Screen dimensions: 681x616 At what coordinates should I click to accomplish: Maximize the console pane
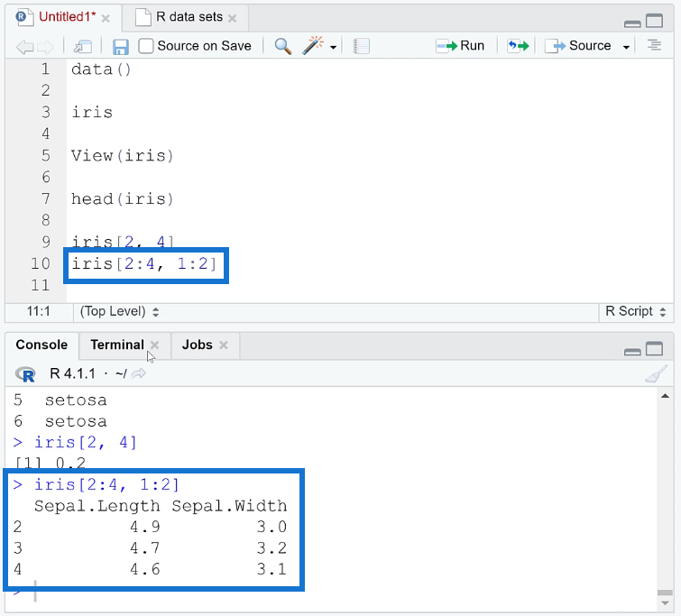654,348
